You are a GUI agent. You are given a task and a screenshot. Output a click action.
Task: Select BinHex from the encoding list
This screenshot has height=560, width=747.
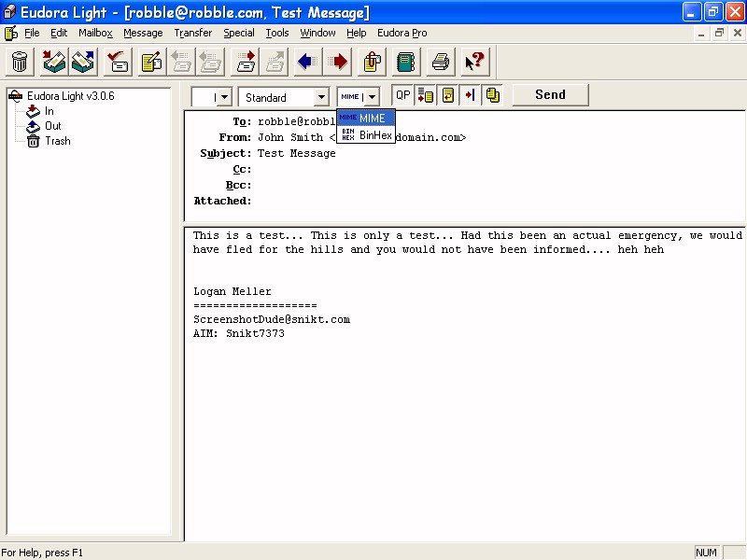click(x=366, y=134)
